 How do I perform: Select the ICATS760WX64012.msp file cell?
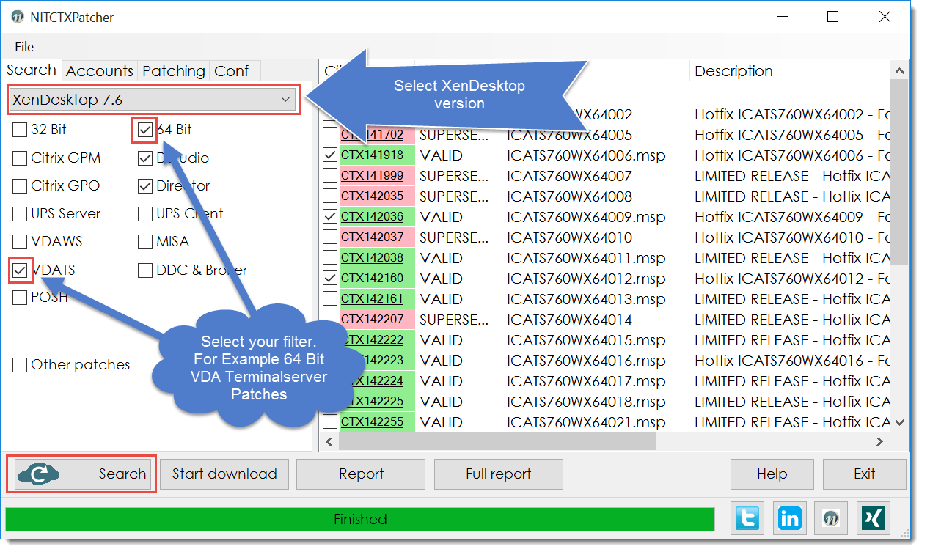586,279
